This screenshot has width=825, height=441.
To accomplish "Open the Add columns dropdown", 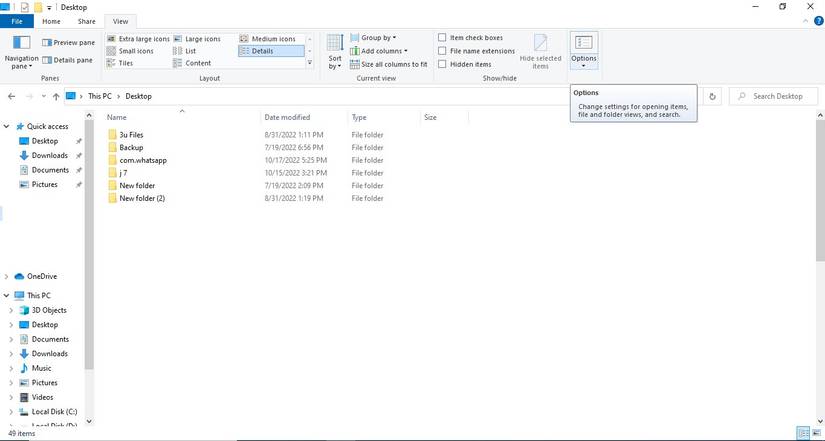I will click(379, 51).
